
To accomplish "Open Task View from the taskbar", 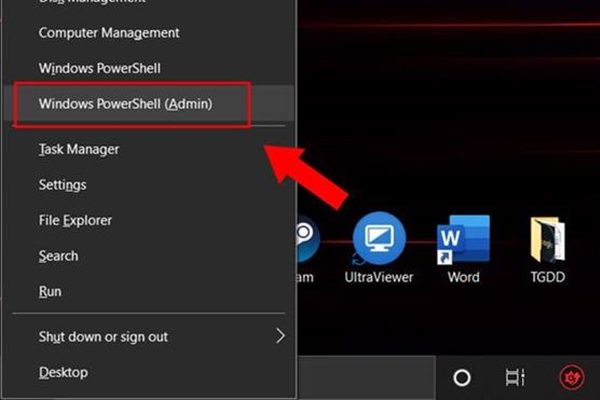I will (514, 378).
